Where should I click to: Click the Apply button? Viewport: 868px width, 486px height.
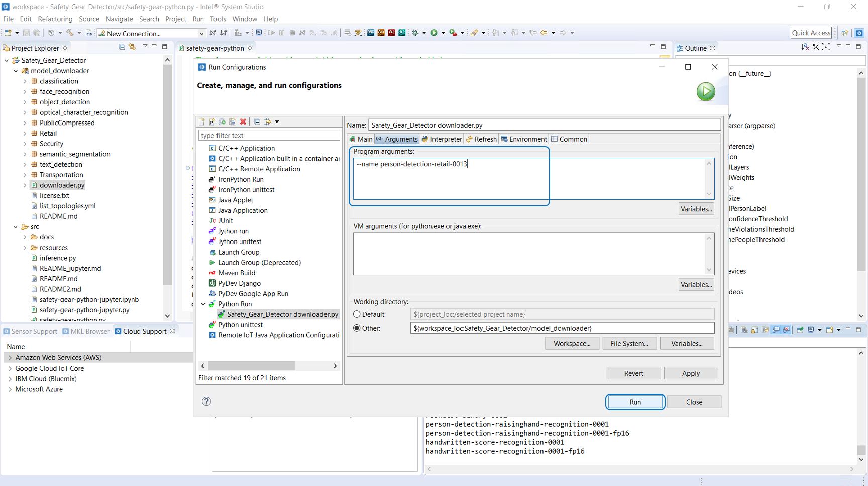(x=691, y=373)
